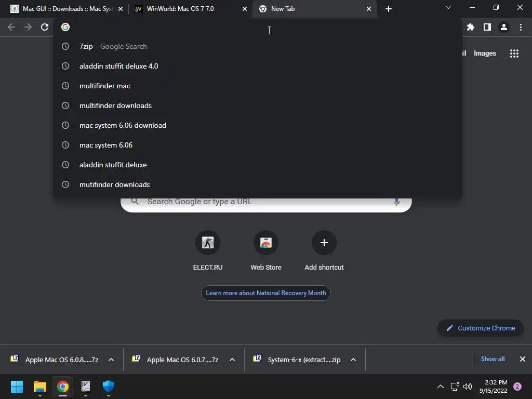Screen dimensions: 532x399
Task: Close the New Tab tab
Action: [x=369, y=9]
